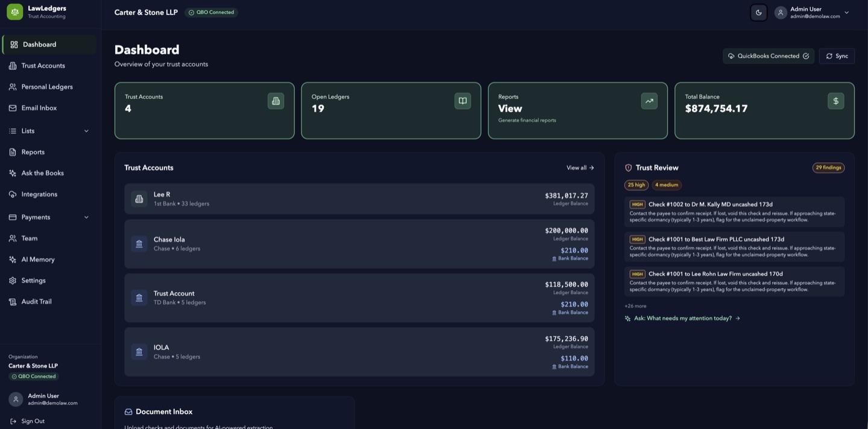Click the Trust Review shield icon
The width and height of the screenshot is (868, 429).
pyautogui.click(x=628, y=168)
